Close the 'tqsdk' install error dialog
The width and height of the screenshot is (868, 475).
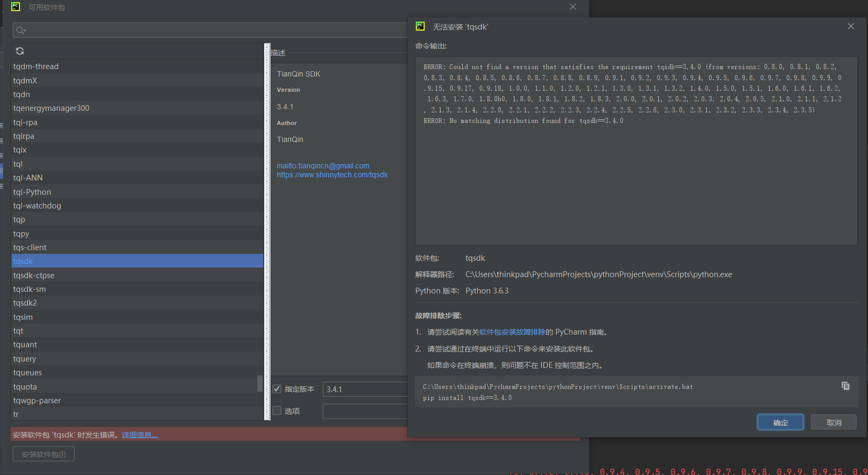click(851, 26)
